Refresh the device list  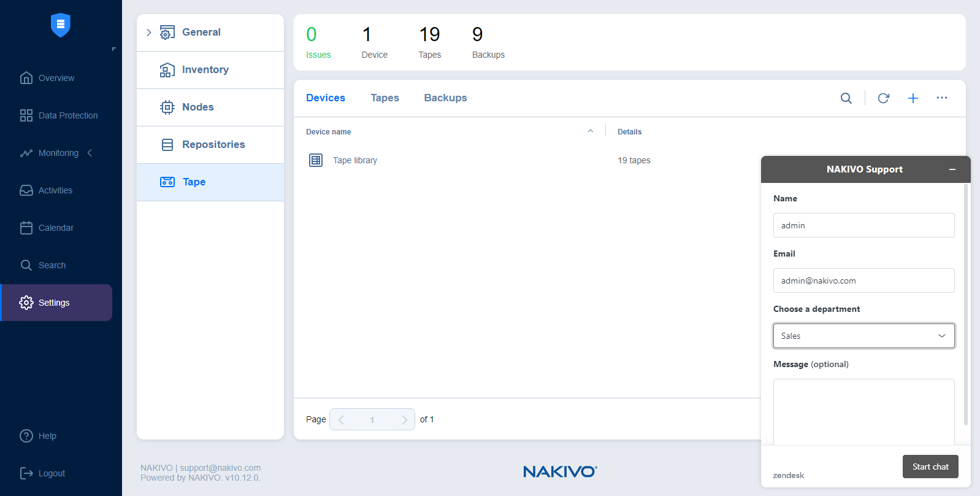(884, 98)
